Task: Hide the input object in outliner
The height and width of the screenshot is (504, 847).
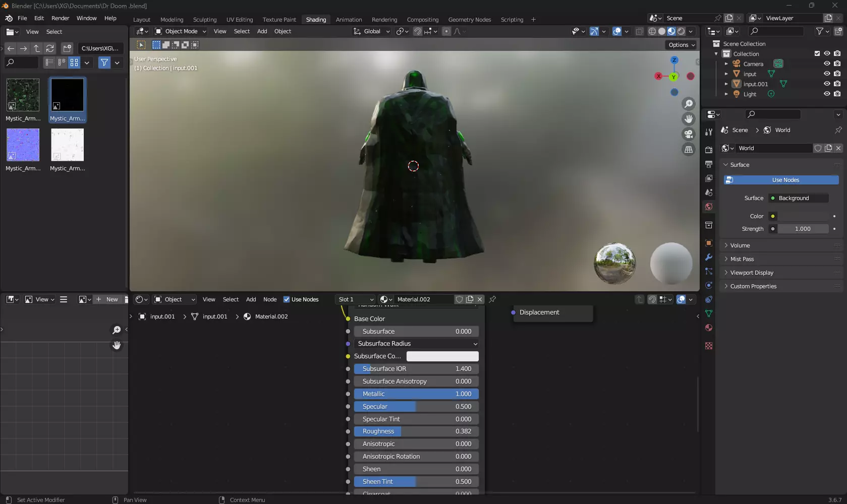Action: (x=827, y=74)
